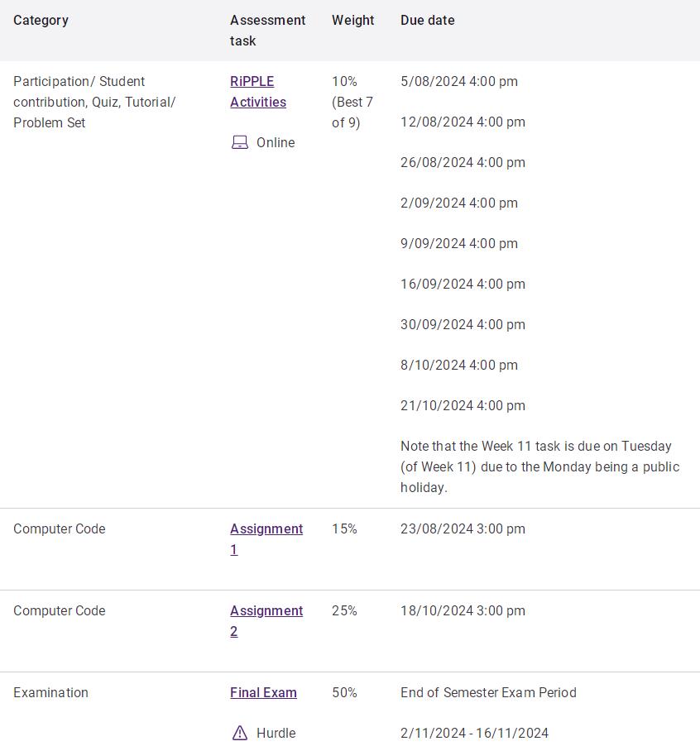Viewport: 700px width, 746px height.
Task: Select the 5/08/2024 4:00 pm date
Action: 459,81
